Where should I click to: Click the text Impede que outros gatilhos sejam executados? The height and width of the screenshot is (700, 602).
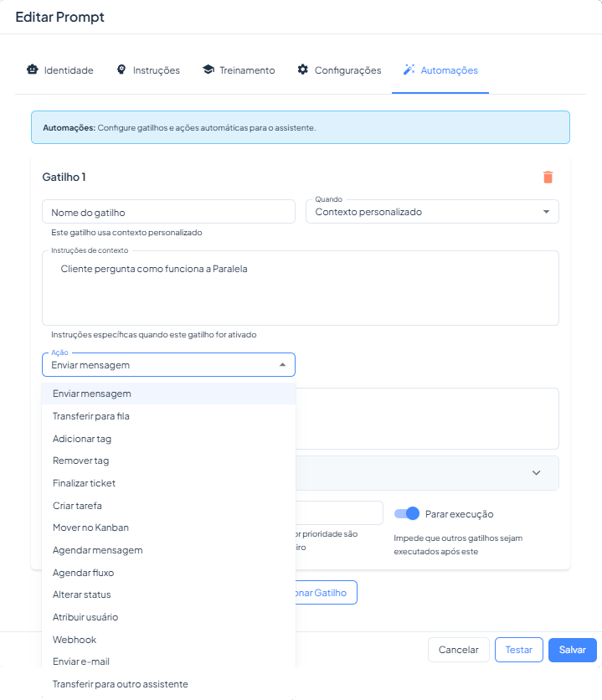pos(458,544)
